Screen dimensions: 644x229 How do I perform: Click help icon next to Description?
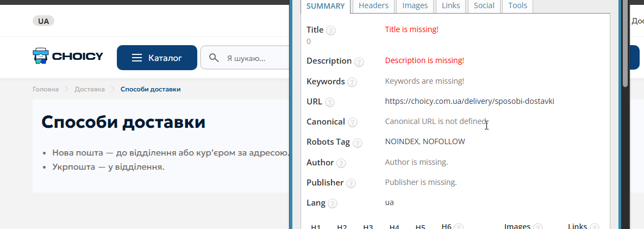pos(359,61)
